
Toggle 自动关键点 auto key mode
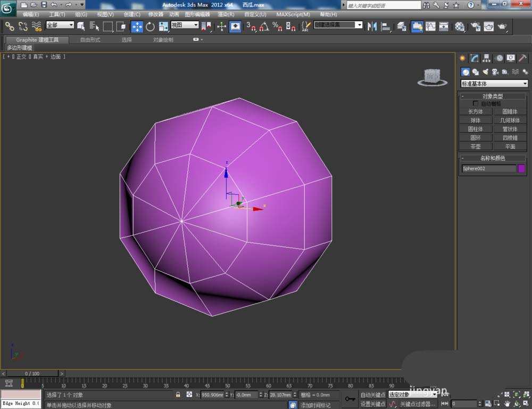[x=372, y=395]
